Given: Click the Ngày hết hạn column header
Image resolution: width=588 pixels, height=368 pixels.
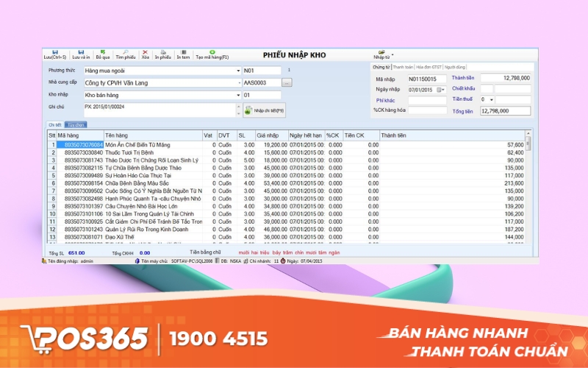Looking at the screenshot, I should point(306,135).
